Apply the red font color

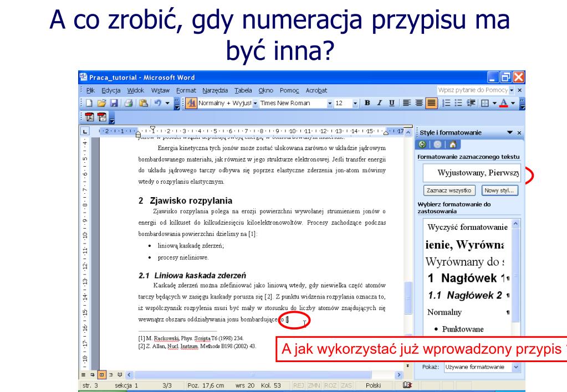tap(503, 104)
